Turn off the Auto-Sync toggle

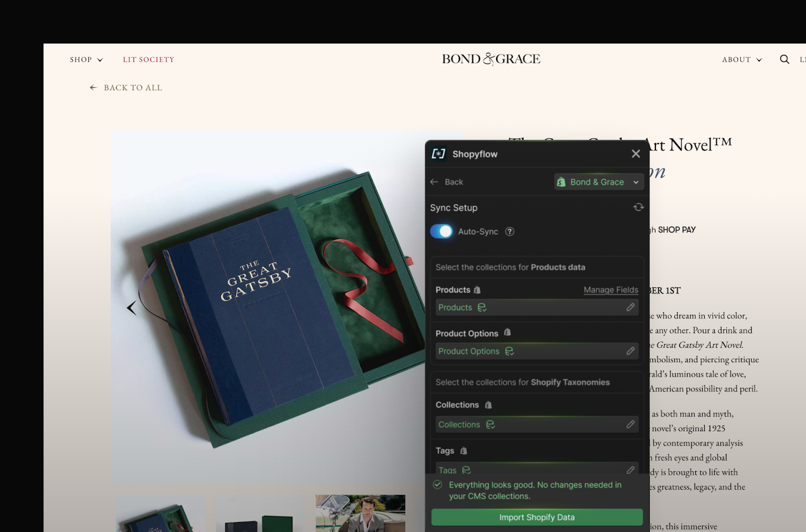point(441,231)
